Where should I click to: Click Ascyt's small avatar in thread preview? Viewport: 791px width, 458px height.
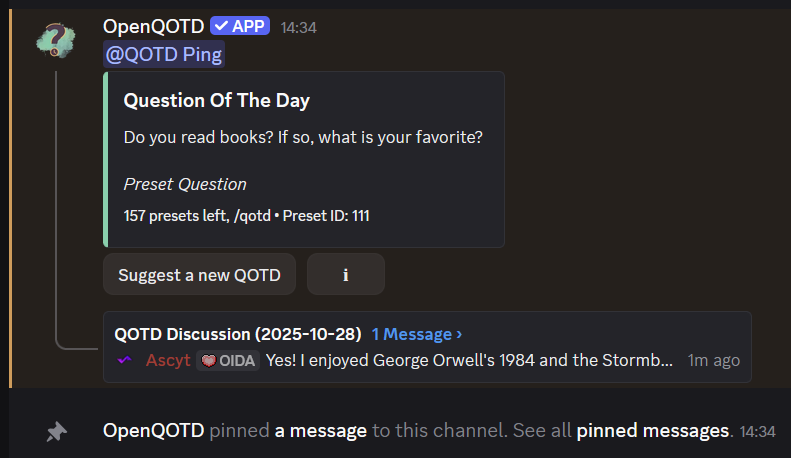click(125, 360)
